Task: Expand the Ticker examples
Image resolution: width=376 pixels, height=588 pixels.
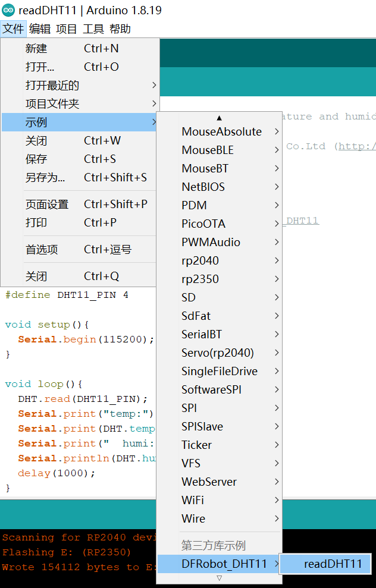Action: tap(219, 445)
